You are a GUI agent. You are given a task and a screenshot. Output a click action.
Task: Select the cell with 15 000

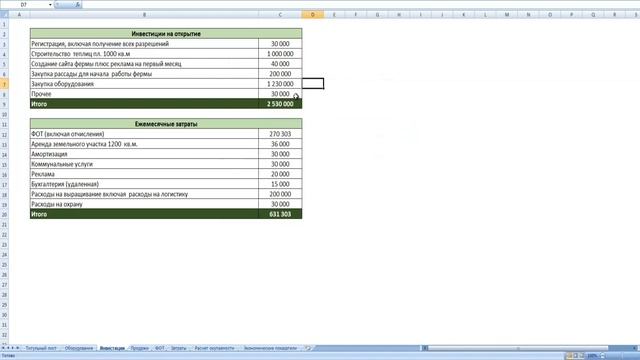click(280, 184)
